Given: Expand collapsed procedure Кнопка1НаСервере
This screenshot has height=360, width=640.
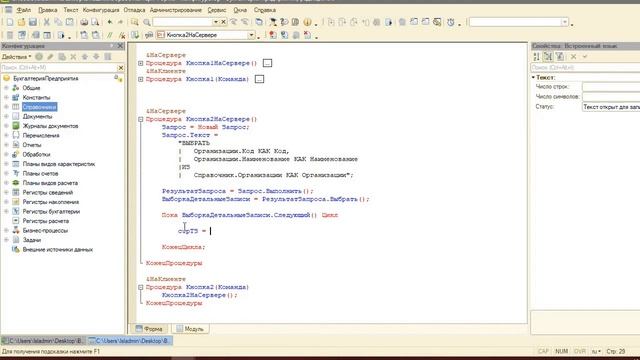Looking at the screenshot, I should (140, 63).
